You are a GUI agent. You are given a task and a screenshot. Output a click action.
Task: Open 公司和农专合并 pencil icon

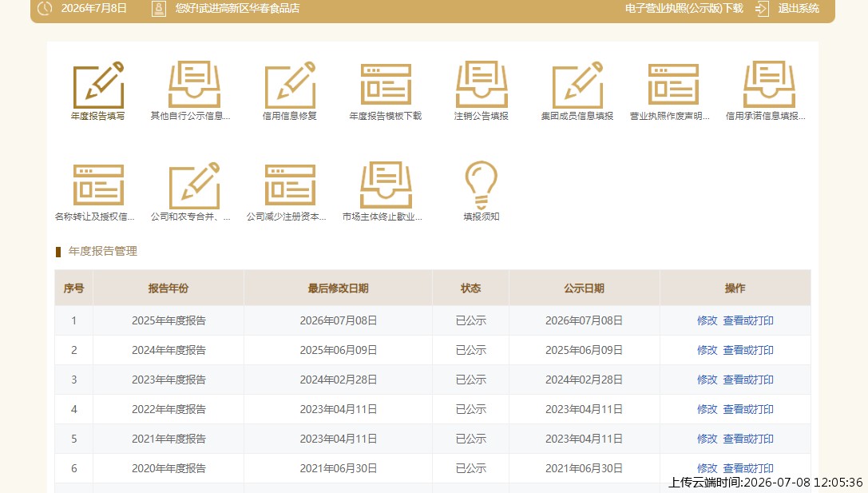(194, 185)
